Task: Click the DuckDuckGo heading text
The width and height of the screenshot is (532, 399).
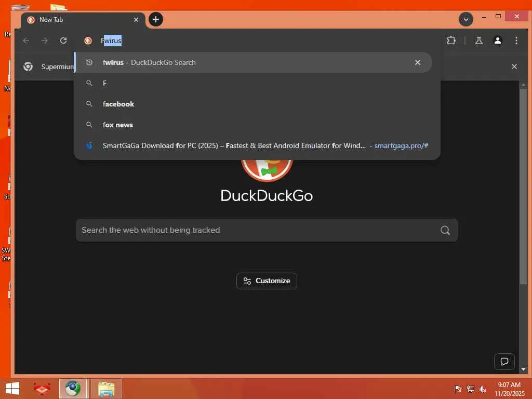Action: pos(267,196)
